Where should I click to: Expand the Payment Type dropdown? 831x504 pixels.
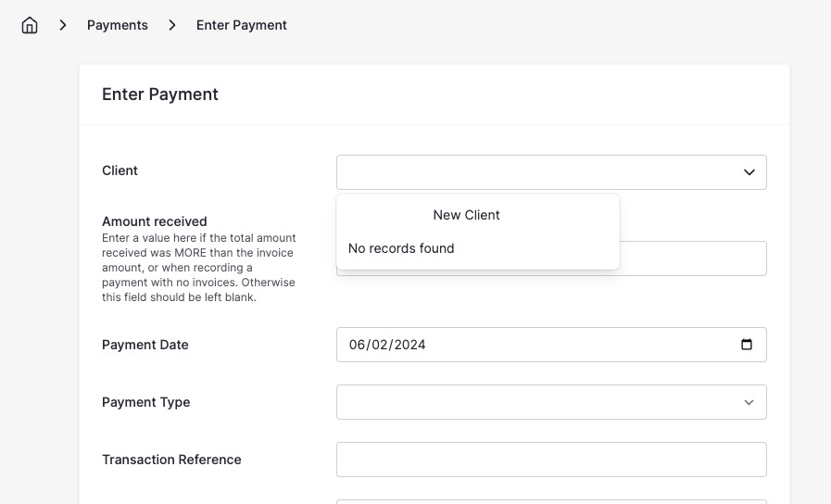pyautogui.click(x=551, y=402)
